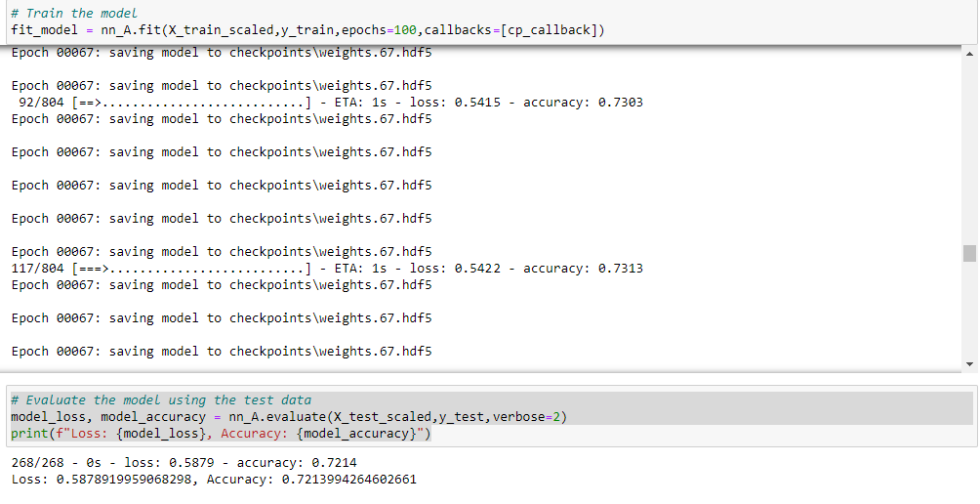
Task: Click scroll down arrow in output area
Action: coord(969,364)
